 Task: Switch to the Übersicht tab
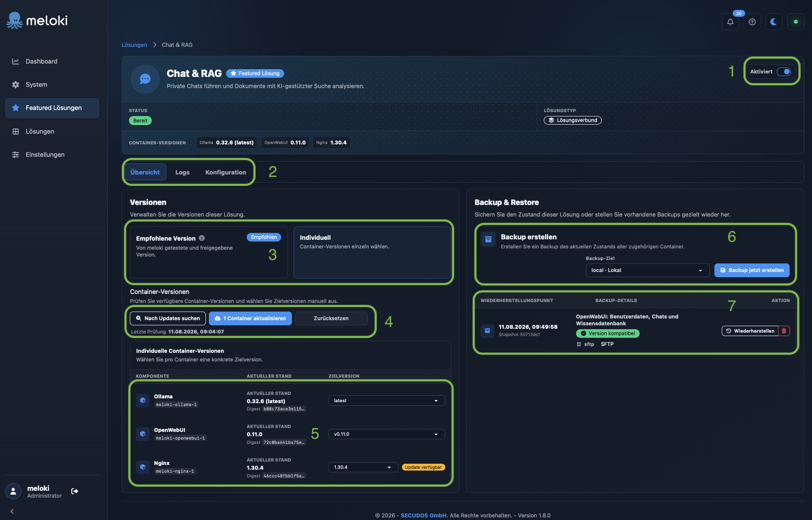point(145,172)
